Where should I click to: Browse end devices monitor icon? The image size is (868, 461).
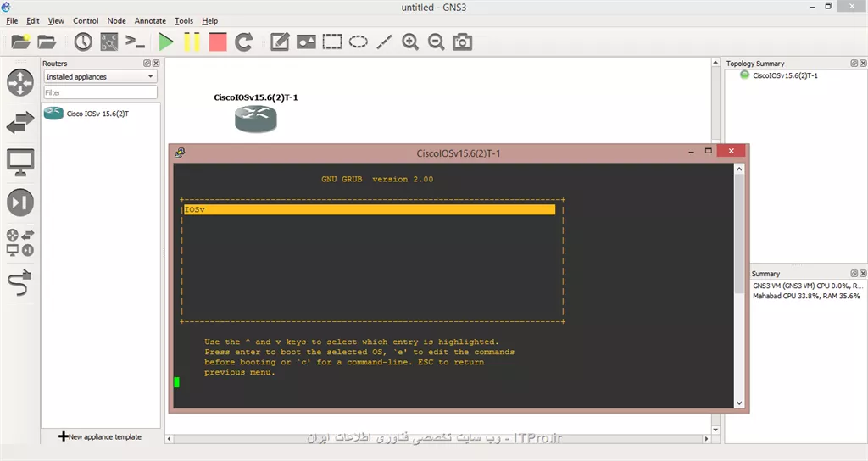(x=20, y=163)
